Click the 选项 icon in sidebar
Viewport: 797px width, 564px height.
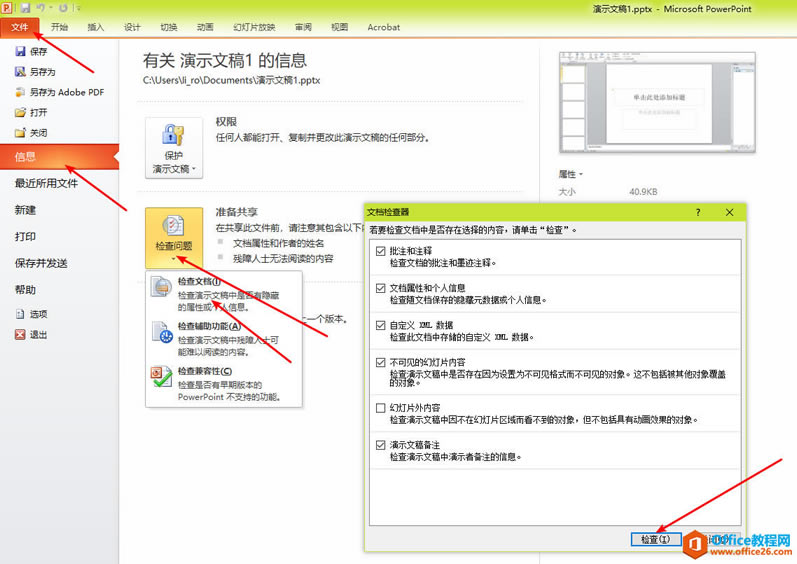(20, 314)
